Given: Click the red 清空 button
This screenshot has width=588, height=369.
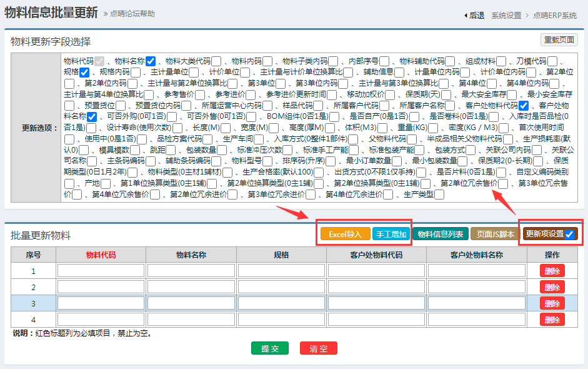Looking at the screenshot, I should coord(318,348).
